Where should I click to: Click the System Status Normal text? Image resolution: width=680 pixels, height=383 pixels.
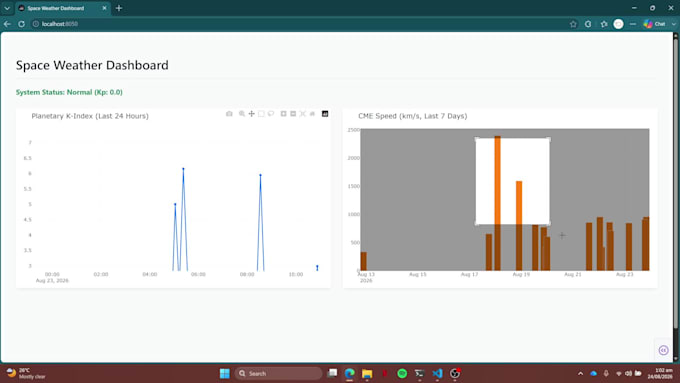[x=69, y=92]
